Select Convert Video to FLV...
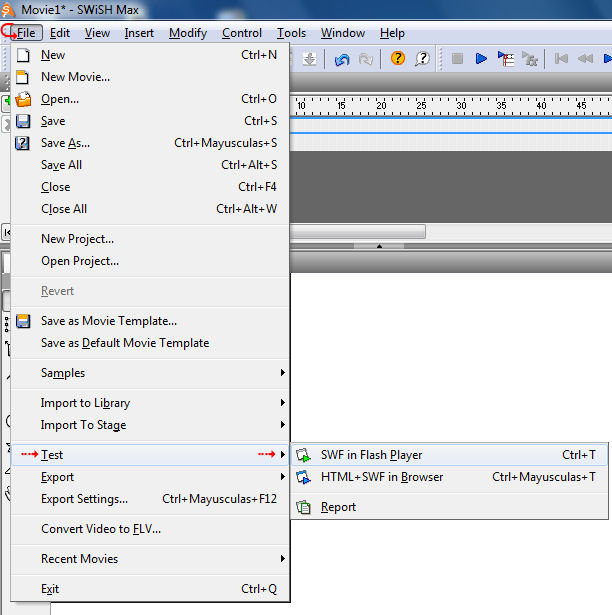The height and width of the screenshot is (615, 612). [150, 529]
